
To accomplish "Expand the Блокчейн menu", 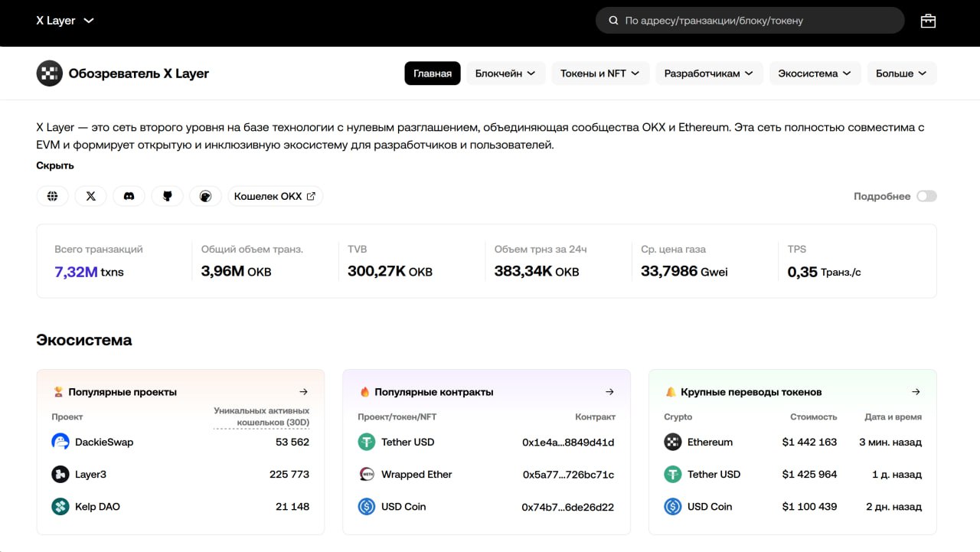I will pos(505,73).
